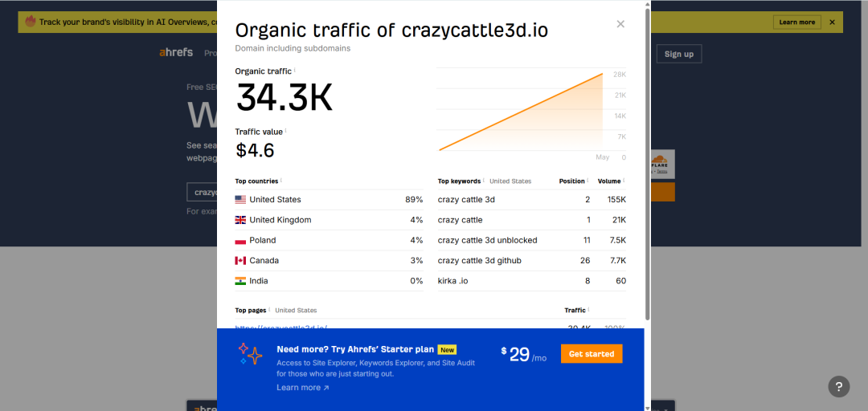
Task: Click the sparkle stars icon in promo
Action: 250,354
